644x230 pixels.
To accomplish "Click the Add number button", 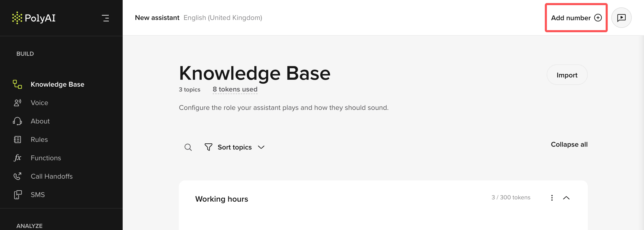I will [x=576, y=18].
